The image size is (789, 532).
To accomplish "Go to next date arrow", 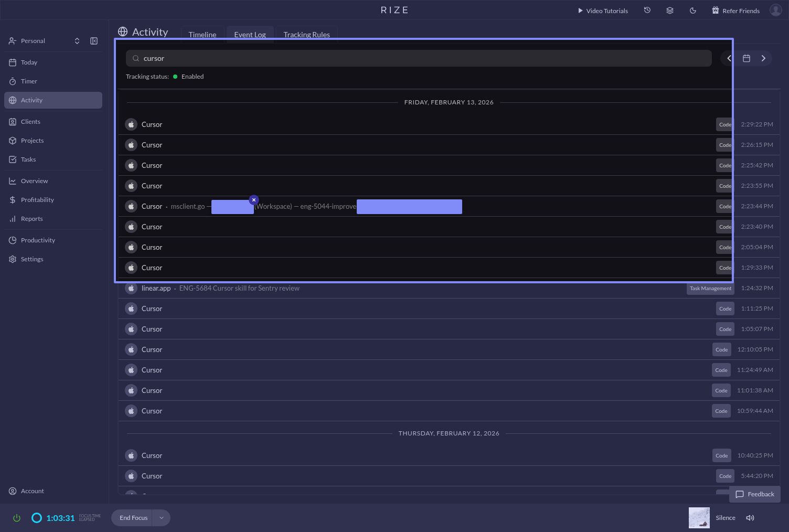I will tap(763, 58).
